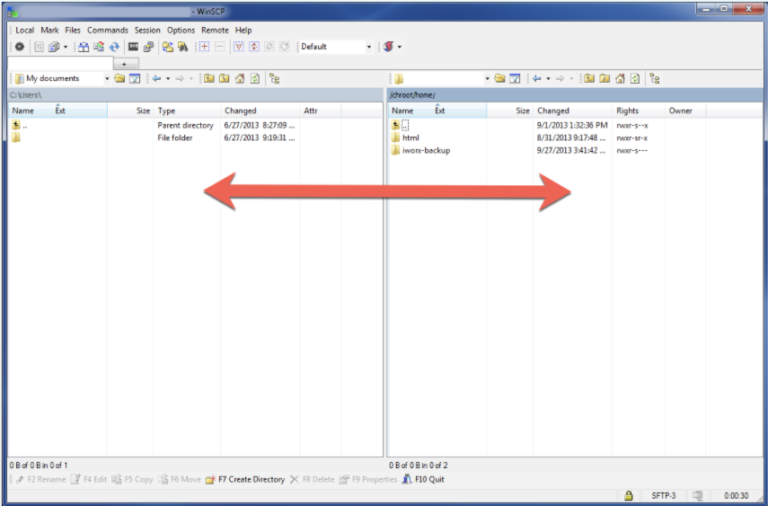This screenshot has width=768, height=506.
Task: Open the My documents drive dropdown
Action: tap(107, 78)
